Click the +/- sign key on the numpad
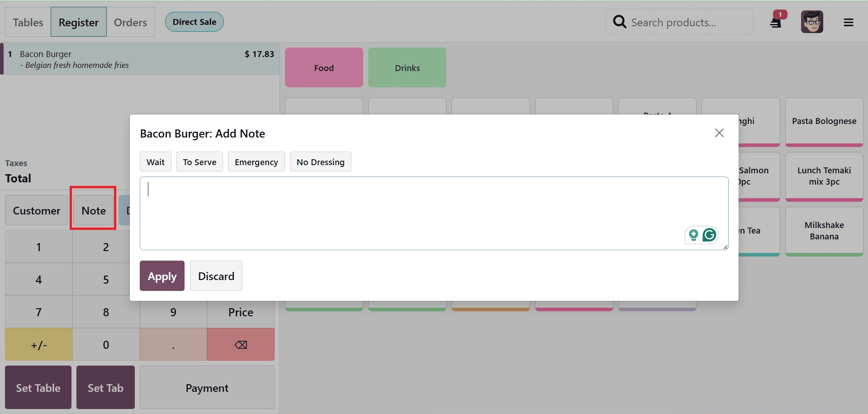 pos(38,344)
